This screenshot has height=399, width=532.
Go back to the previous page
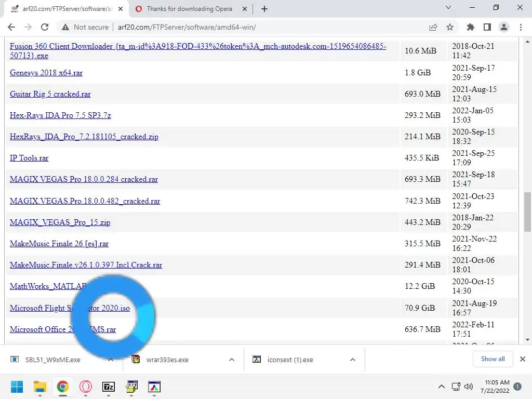(11, 27)
